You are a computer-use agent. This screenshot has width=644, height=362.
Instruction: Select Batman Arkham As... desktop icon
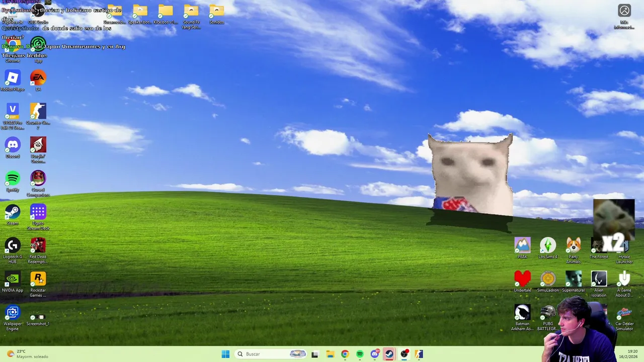(x=522, y=318)
